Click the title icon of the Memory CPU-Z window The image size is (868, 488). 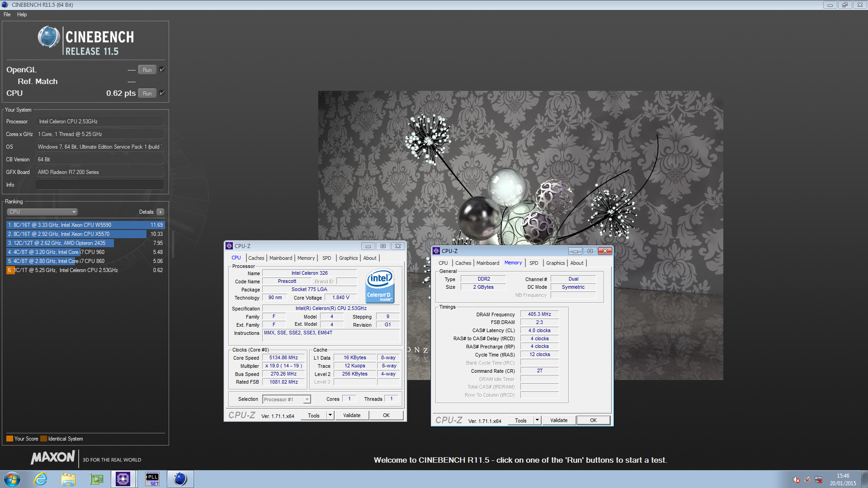pyautogui.click(x=436, y=251)
